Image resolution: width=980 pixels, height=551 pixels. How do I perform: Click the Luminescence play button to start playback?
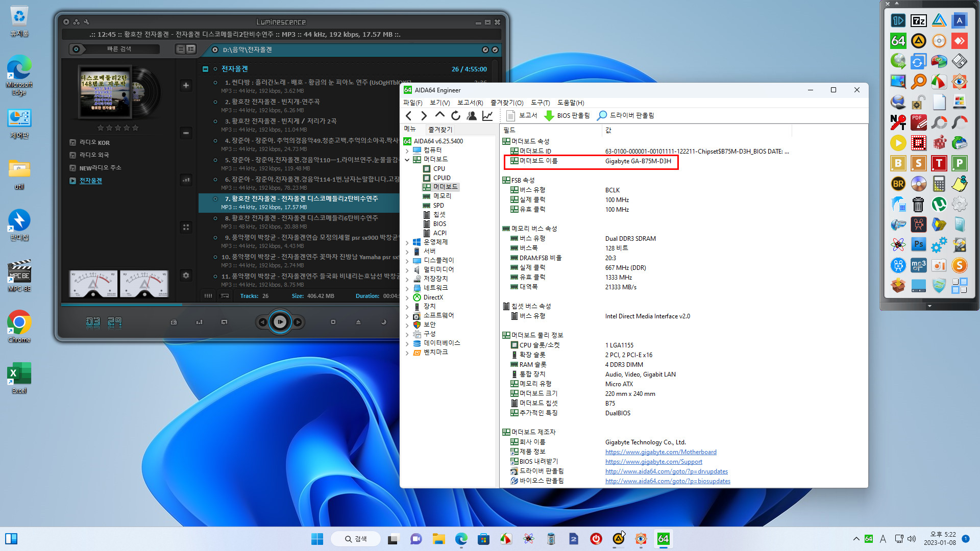[280, 321]
